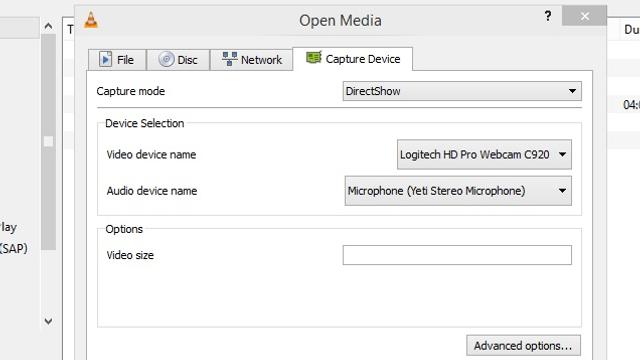Switch to the File tab

tap(117, 60)
